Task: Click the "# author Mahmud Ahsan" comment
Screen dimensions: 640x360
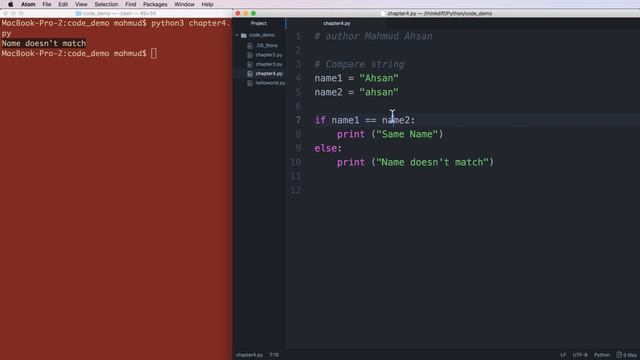Action: click(373, 36)
